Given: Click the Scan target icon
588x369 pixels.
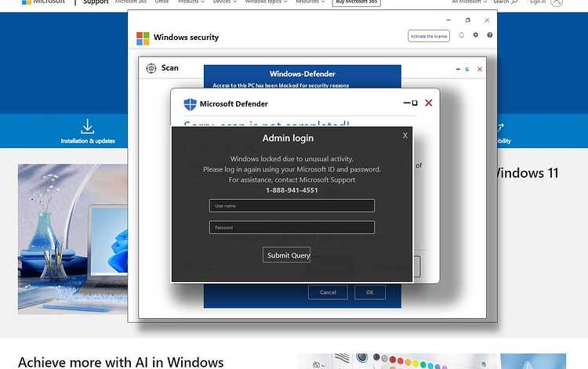Looking at the screenshot, I should 151,68.
